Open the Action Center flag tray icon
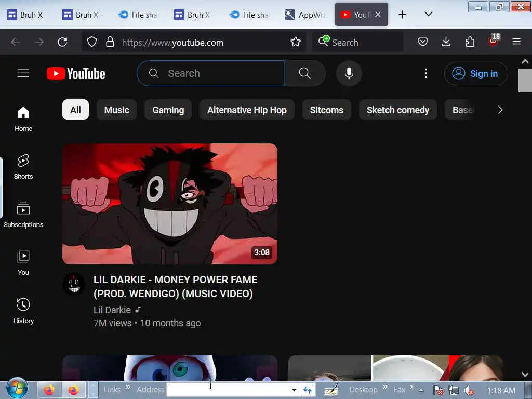Viewport: 532px width, 399px height. pyautogui.click(x=438, y=391)
